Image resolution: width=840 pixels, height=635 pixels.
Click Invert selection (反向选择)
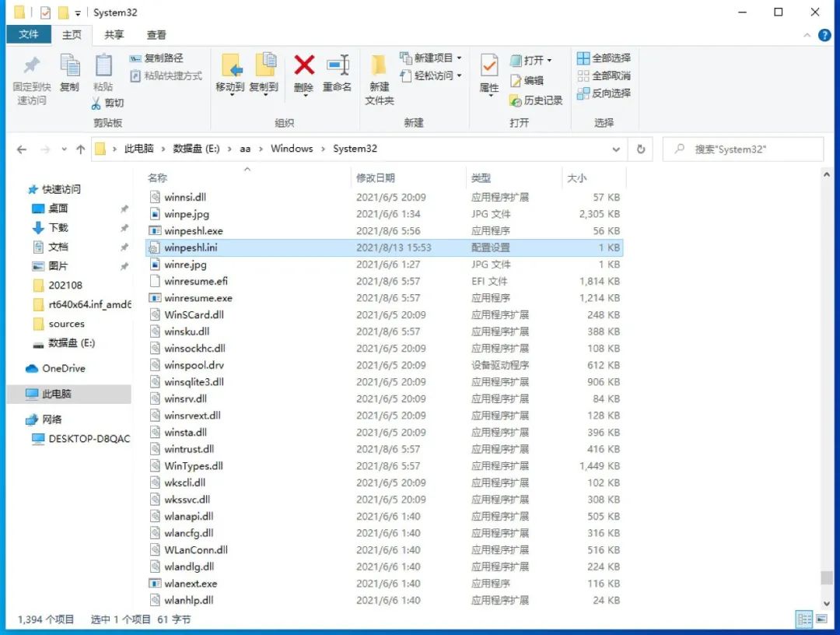tap(605, 93)
